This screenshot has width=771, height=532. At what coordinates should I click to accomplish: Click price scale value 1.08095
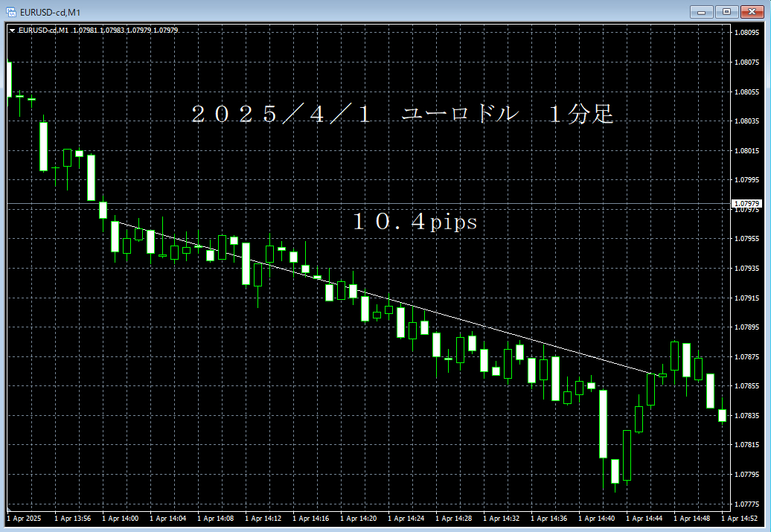click(746, 33)
